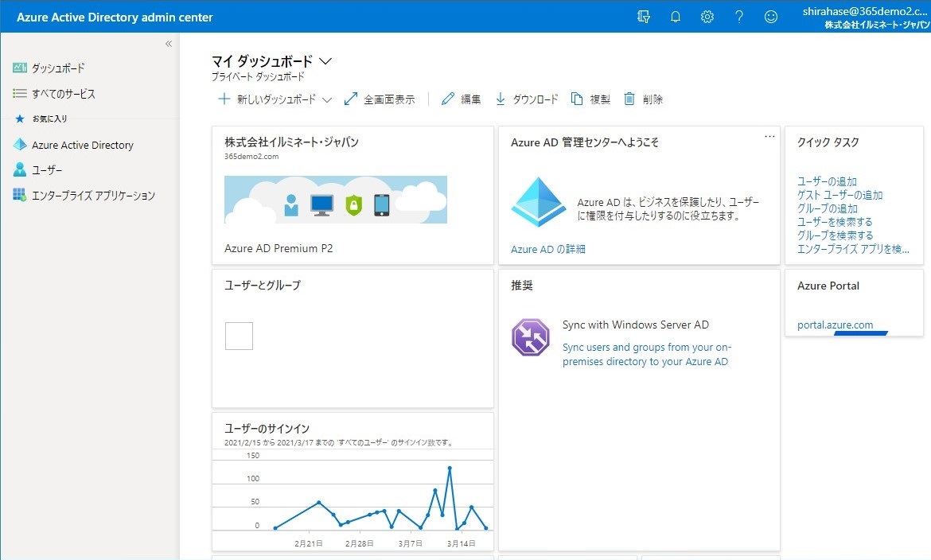Open the directory and subscription filter icon
Screen dimensions: 931x560
tap(644, 17)
